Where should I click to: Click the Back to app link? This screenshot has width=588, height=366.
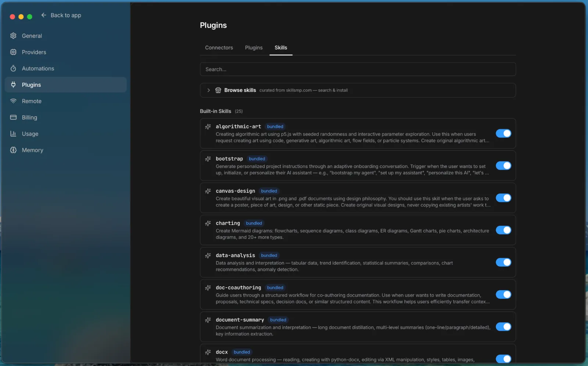(66, 15)
